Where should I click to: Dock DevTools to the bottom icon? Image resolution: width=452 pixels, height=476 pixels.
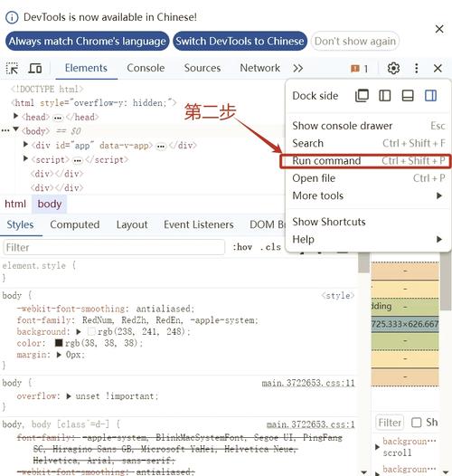pyautogui.click(x=408, y=96)
